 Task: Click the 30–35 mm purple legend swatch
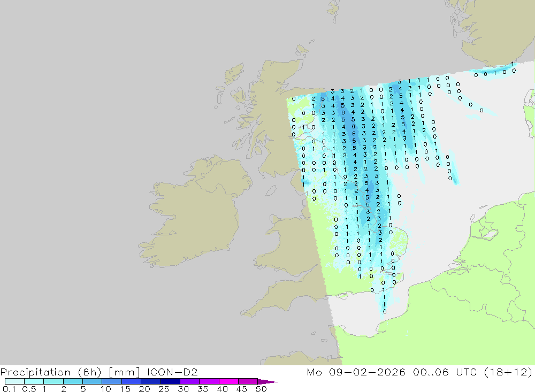pyautogui.click(x=189, y=381)
